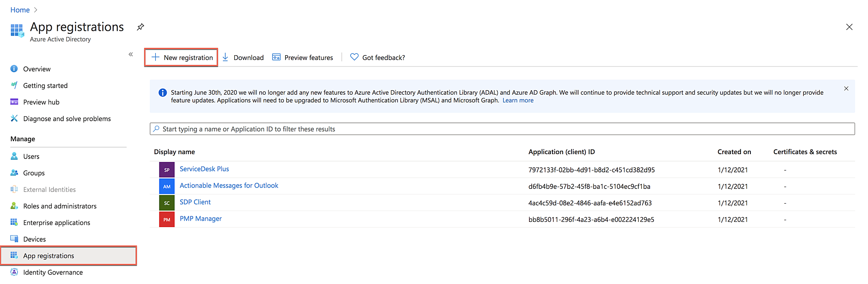Click the blue AM app icon
The height and width of the screenshot is (284, 868).
[167, 186]
